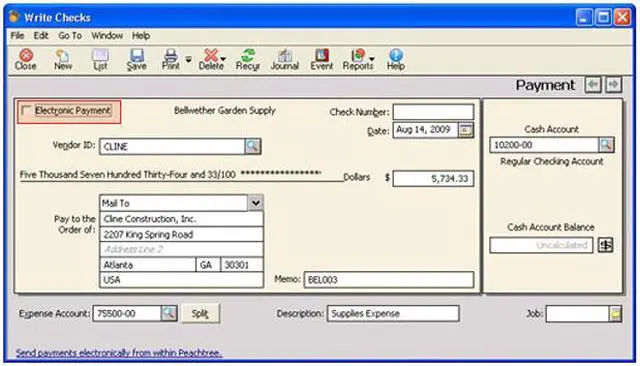
Task: Click the Cash Account field 10200-00
Action: [x=544, y=145]
